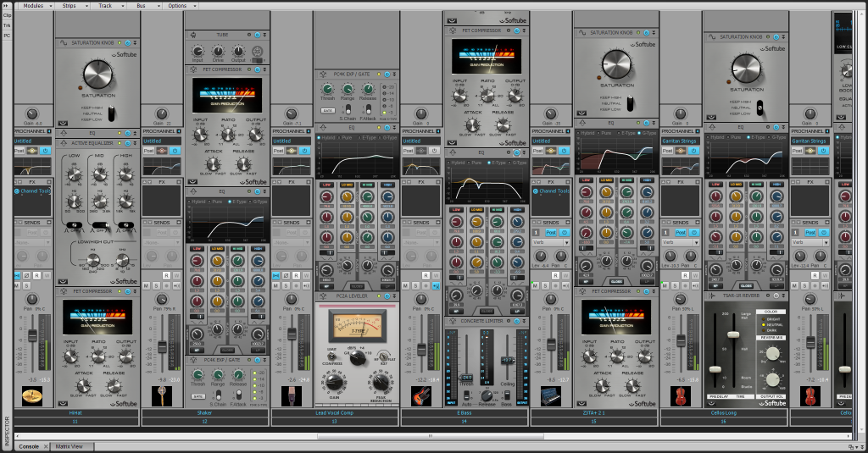Toggle phase invert on the HiHat track
Viewport: 868px width, 453px height.
26,275
